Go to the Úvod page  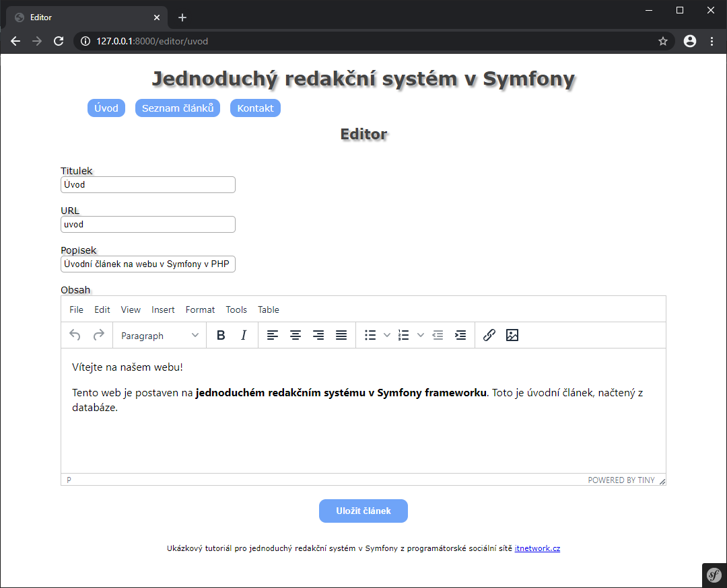click(106, 108)
